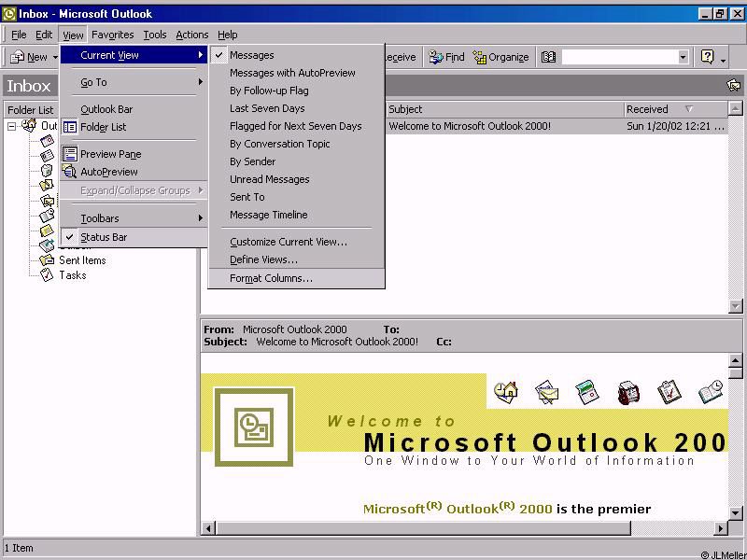The height and width of the screenshot is (560, 747).
Task: Click the calendar page icon in message
Action: (587, 392)
